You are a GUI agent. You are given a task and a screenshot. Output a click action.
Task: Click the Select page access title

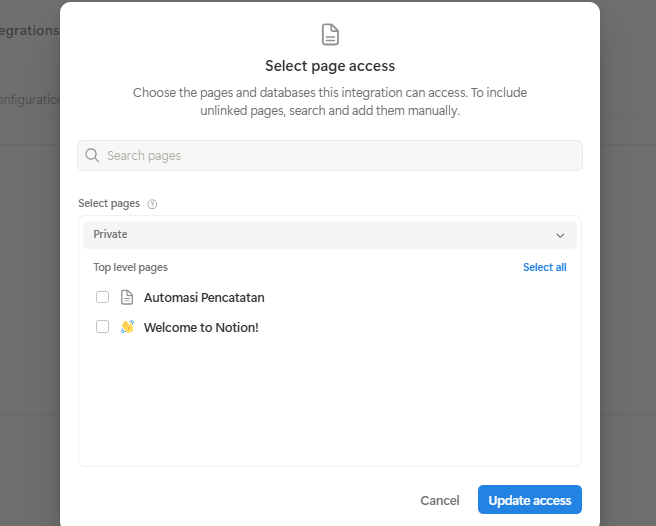pos(330,66)
